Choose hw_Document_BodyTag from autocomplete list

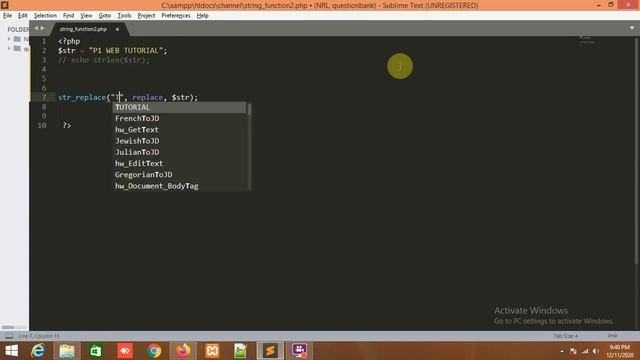[180, 186]
